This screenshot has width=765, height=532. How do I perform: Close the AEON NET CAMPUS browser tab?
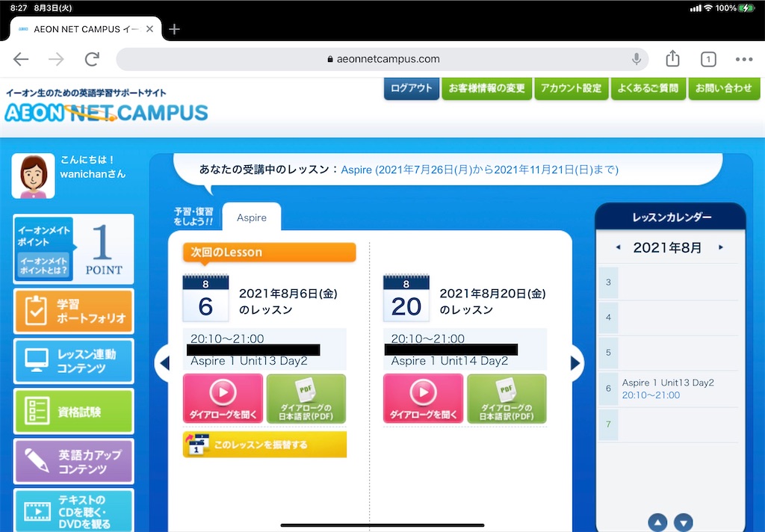tap(149, 29)
